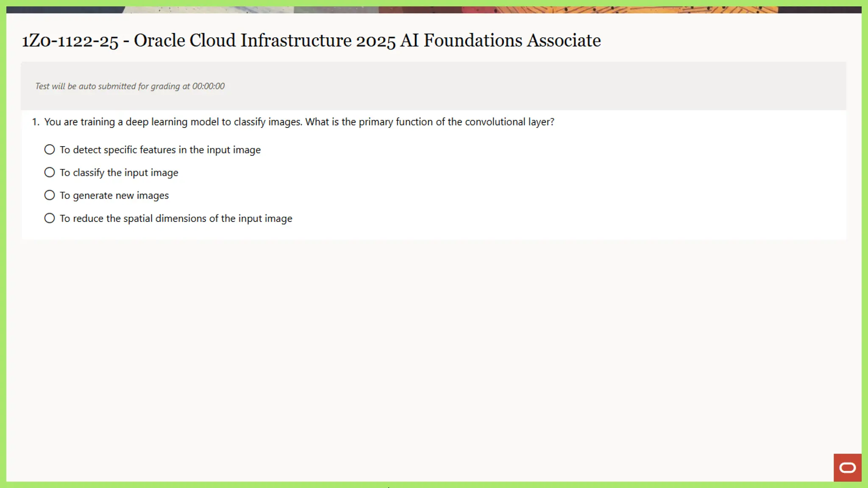Image resolution: width=868 pixels, height=488 pixels.
Task: Click the 'To reduce the spatial dimensions' answer text
Action: click(x=176, y=219)
